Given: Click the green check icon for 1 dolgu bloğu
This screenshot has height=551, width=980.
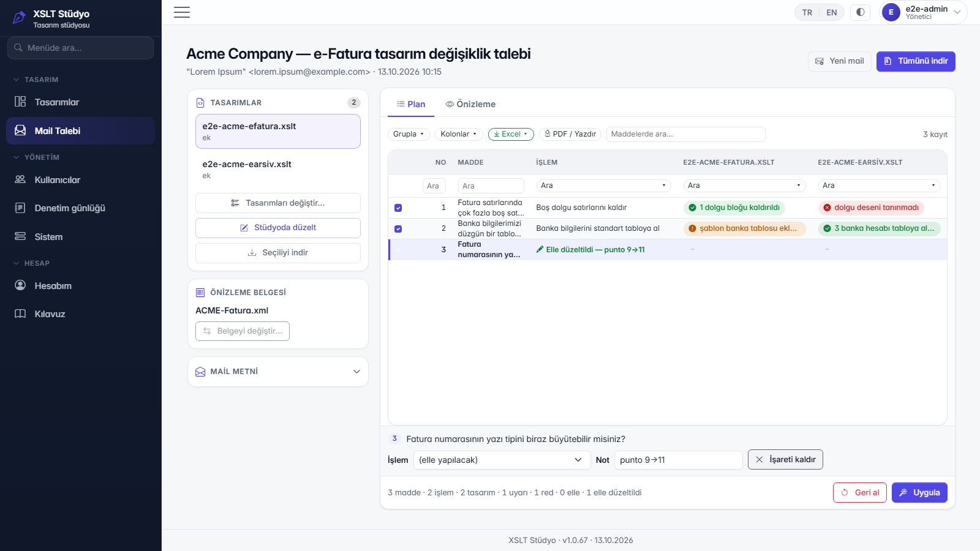Looking at the screenshot, I should point(692,208).
